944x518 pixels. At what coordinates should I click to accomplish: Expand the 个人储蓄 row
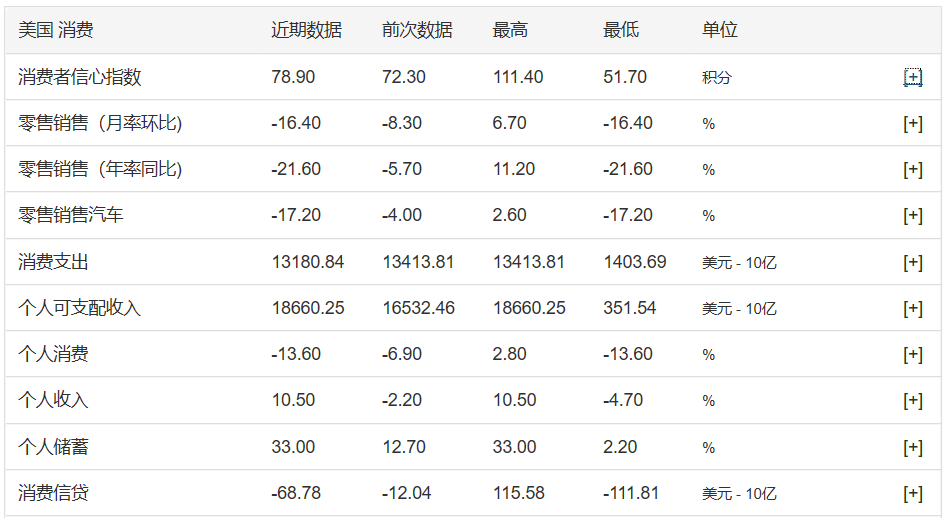point(912,447)
